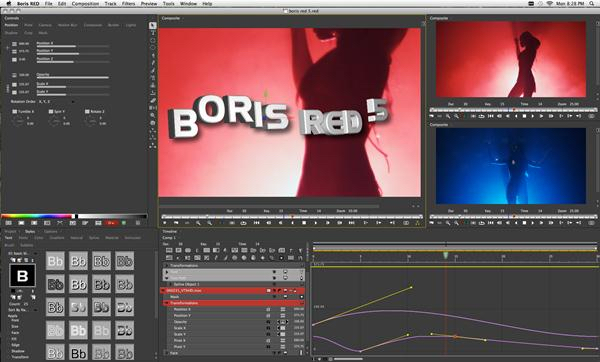Click the scissors-like cut icon below color bar
The width and height of the screenshot is (600, 362).
(x=60, y=223)
